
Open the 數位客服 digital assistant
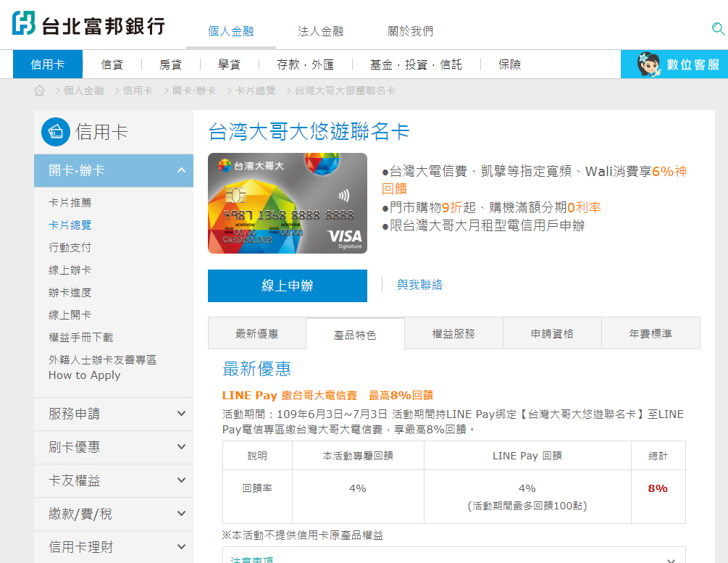point(674,64)
